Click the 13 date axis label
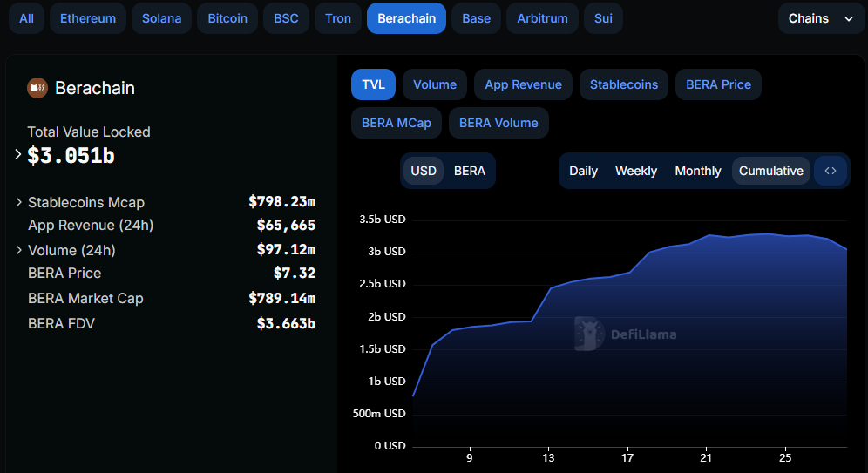The image size is (868, 473). pos(548,457)
